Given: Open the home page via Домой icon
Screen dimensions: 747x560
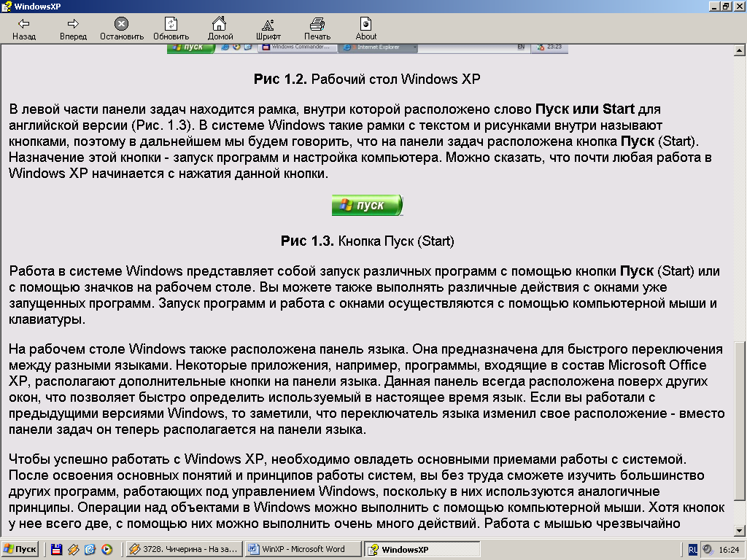Looking at the screenshot, I should click(220, 23).
